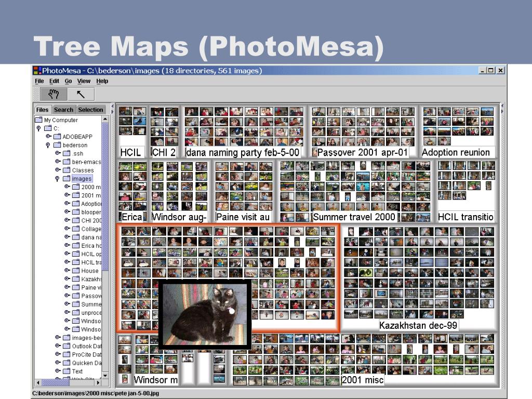Click the 'Passover 2001 apr-01' group label
532x399 pixels.
pos(362,152)
